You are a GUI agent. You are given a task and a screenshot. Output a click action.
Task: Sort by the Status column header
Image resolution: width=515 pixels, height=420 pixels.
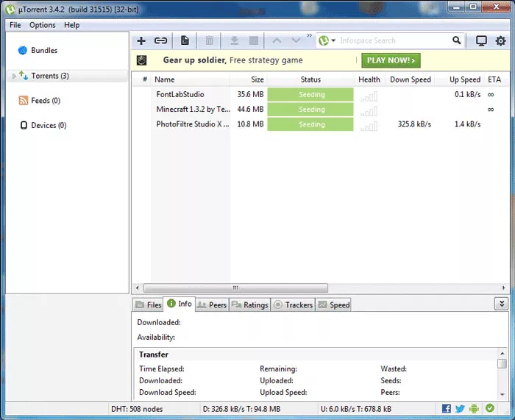point(310,79)
